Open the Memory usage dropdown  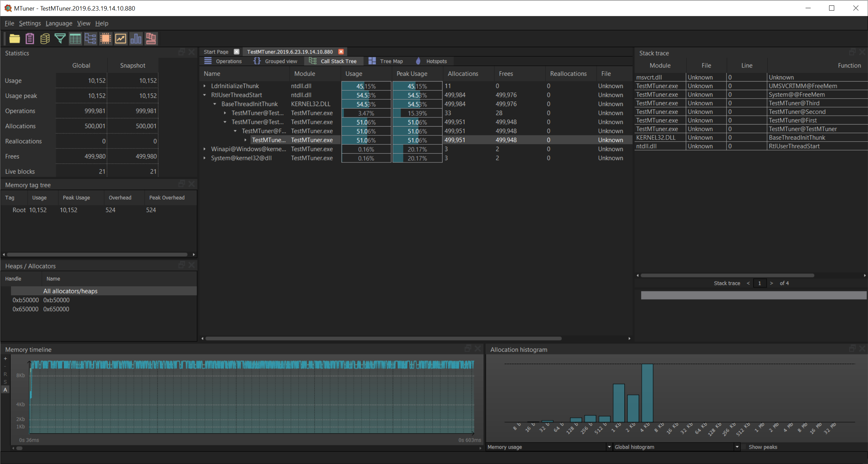pyautogui.click(x=609, y=447)
